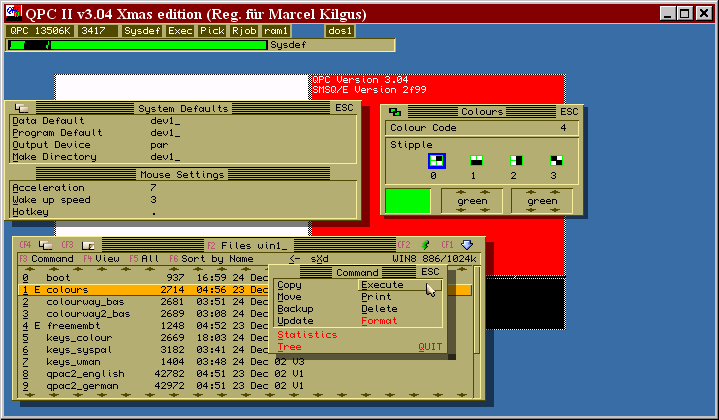Choose stipple pattern 3

click(556, 160)
